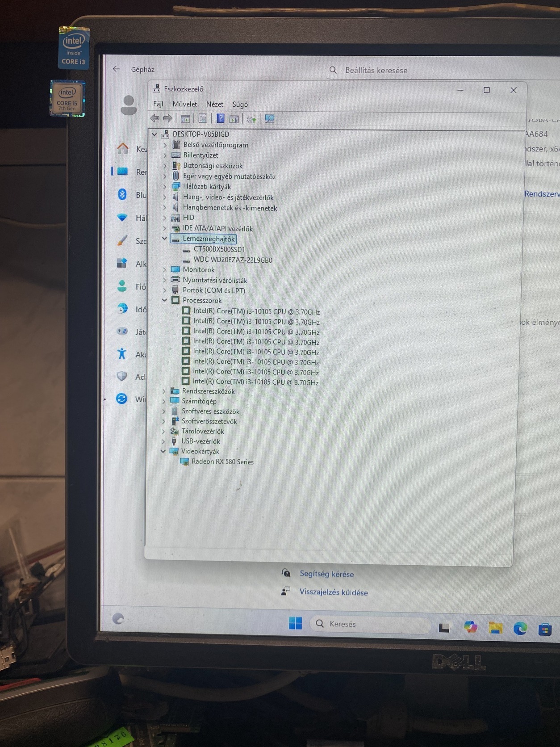Expand the Belső vezérlőprogram category
The height and width of the screenshot is (747, 560).
click(x=165, y=145)
